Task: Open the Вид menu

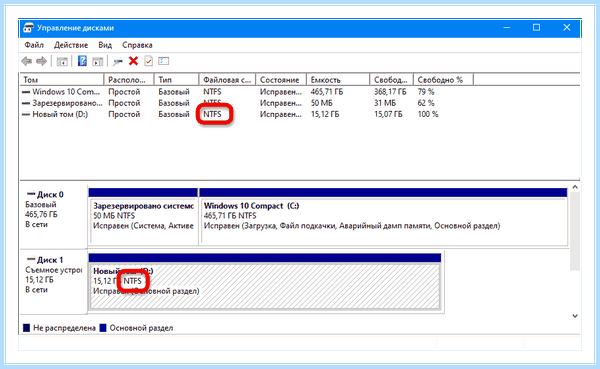Action: click(x=105, y=45)
